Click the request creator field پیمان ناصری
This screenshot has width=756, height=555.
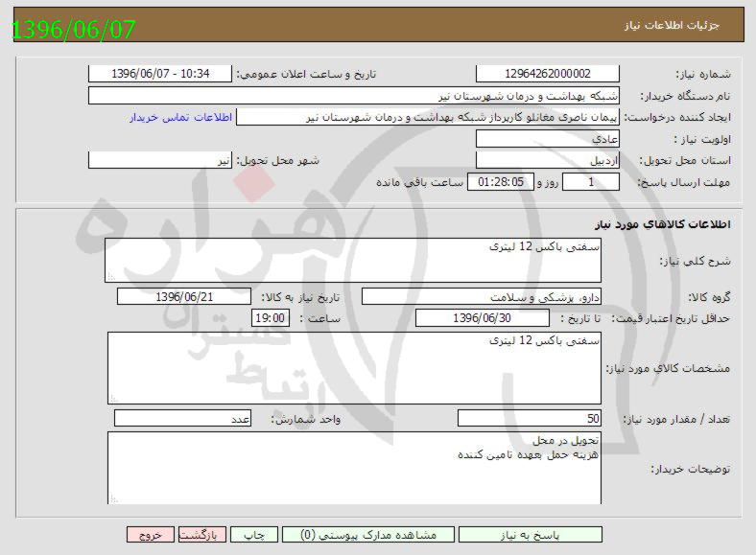(428, 118)
